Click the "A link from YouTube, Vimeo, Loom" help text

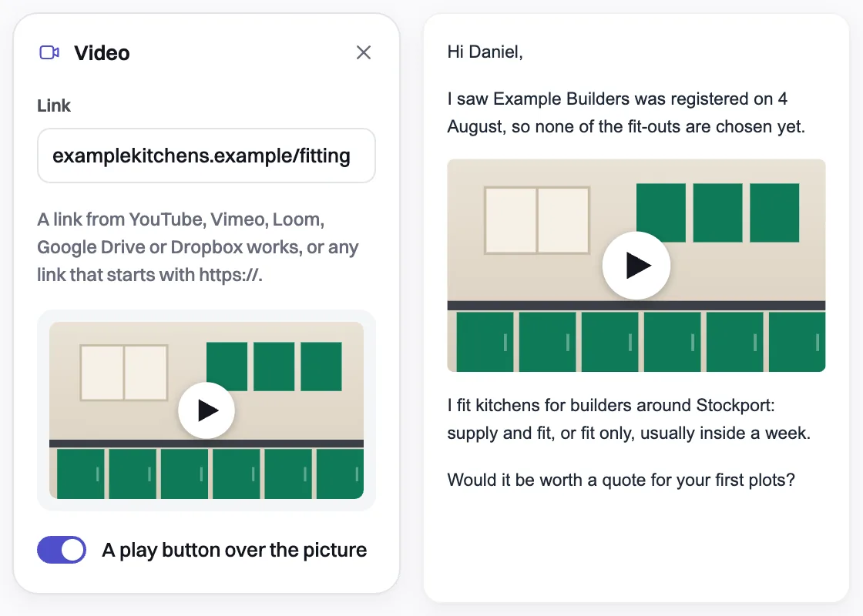point(197,247)
